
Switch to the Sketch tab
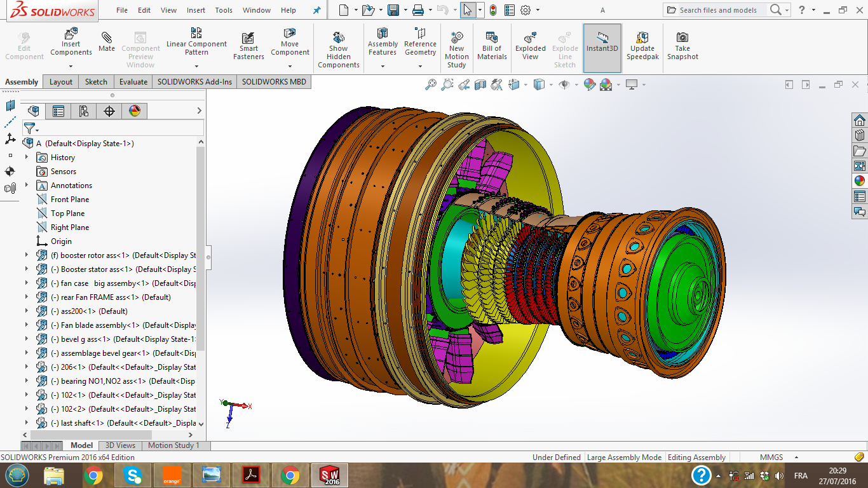pos(96,82)
